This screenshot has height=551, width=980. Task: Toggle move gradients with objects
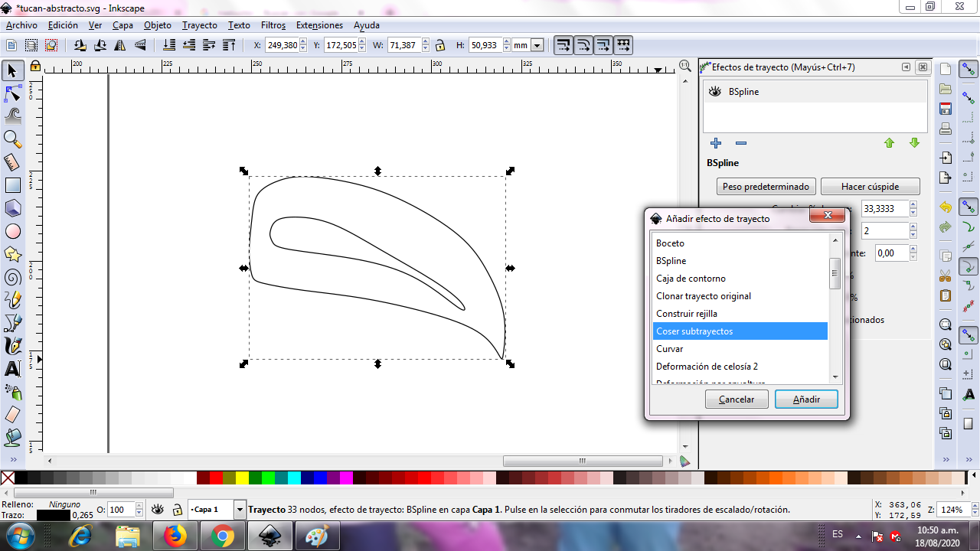603,45
